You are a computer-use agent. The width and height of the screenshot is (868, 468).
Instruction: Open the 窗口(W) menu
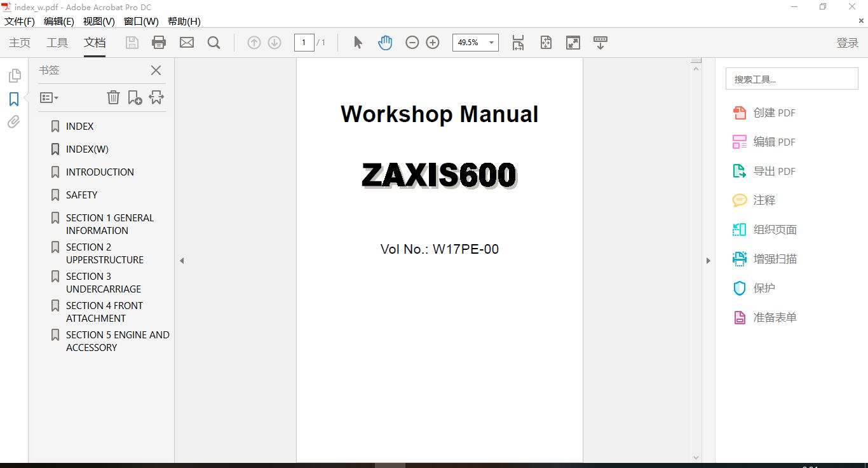pyautogui.click(x=141, y=21)
